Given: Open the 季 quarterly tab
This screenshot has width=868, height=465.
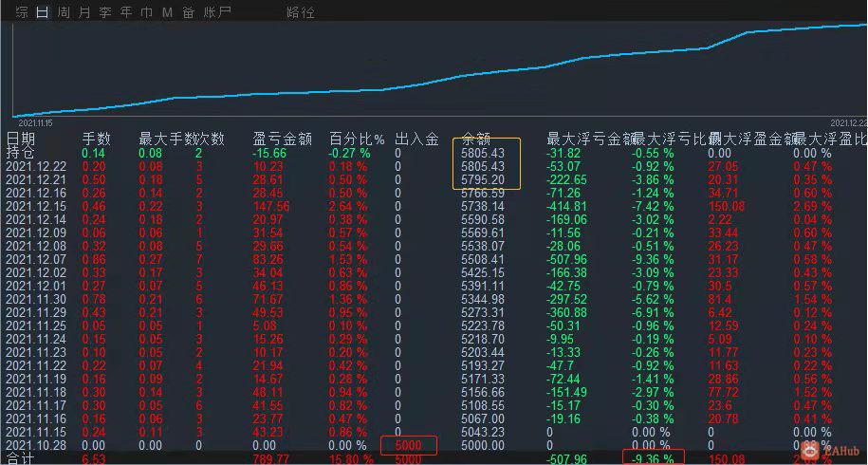Looking at the screenshot, I should pyautogui.click(x=105, y=12).
